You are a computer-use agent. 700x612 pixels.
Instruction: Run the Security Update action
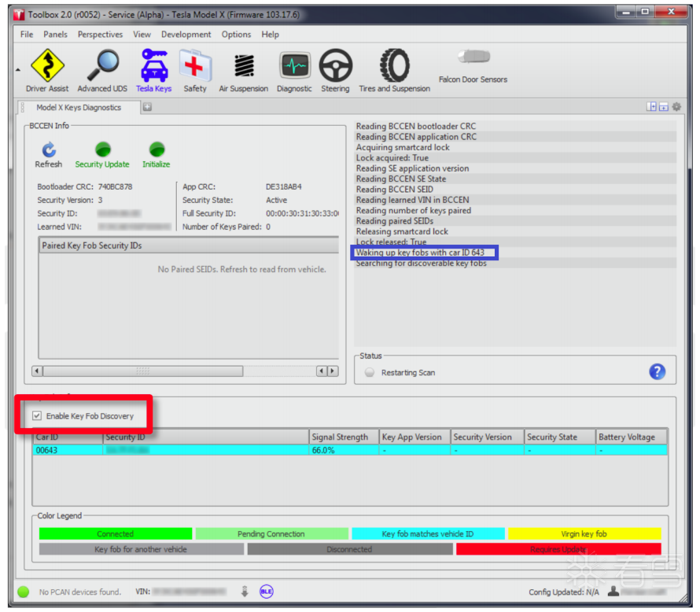[102, 155]
